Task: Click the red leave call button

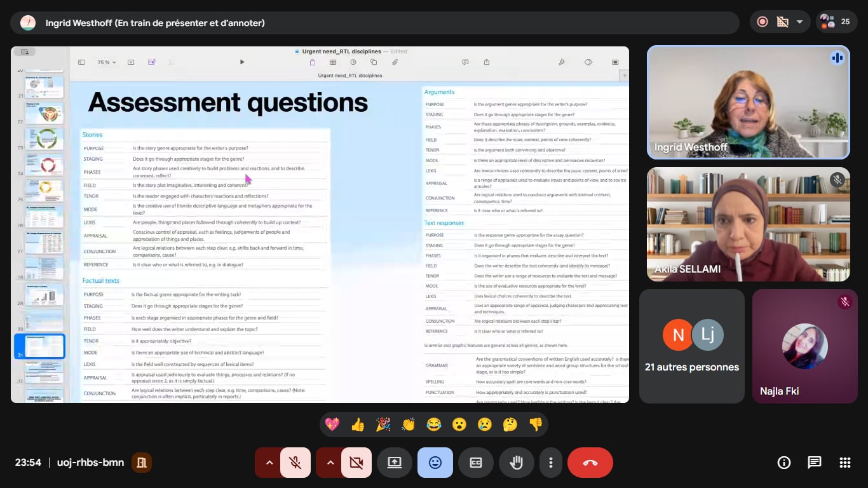Action: click(590, 463)
